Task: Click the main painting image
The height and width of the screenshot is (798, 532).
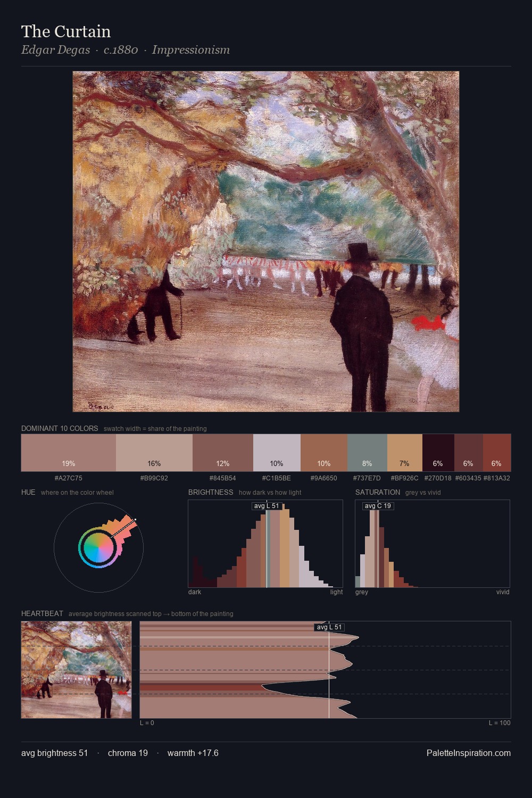Action: (x=266, y=242)
